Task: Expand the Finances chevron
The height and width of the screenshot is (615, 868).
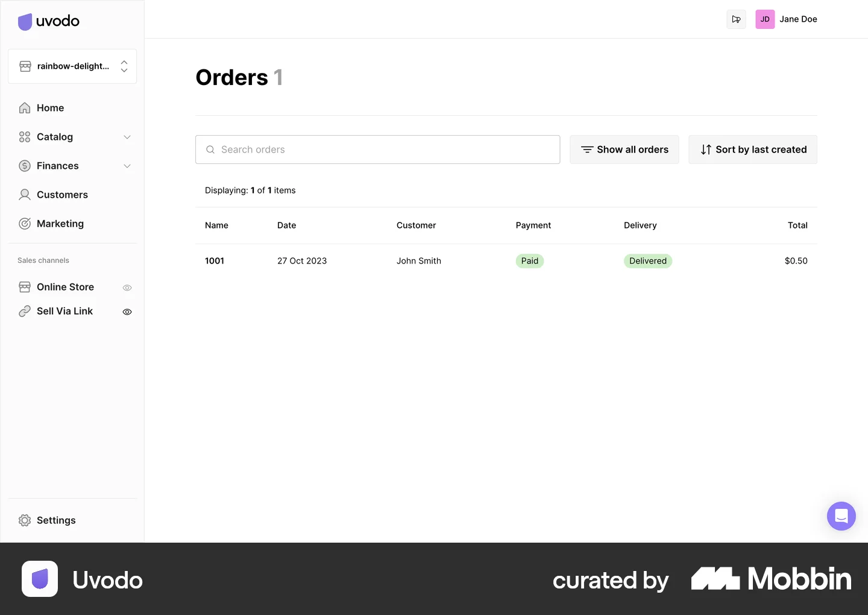Action: (127, 166)
